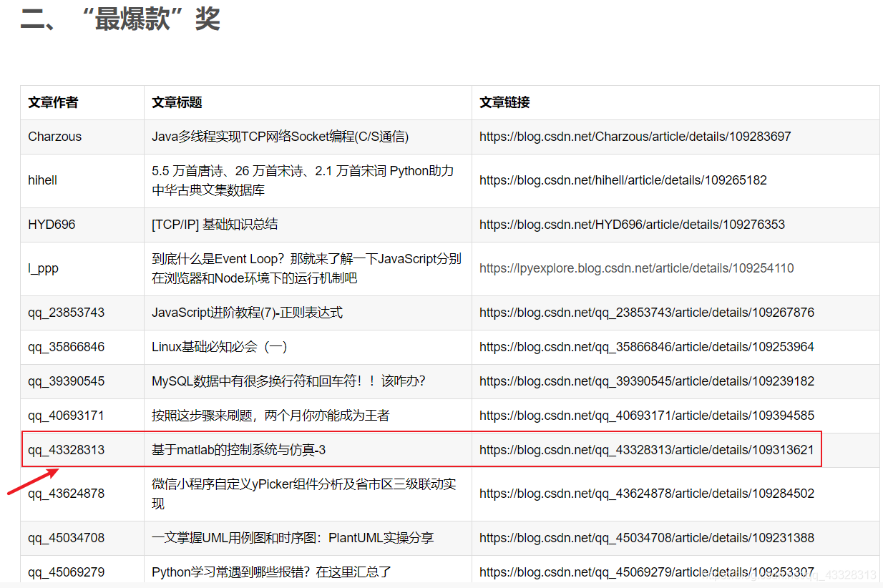
Task: Open the qq_35866846 article link
Action: tap(647, 347)
